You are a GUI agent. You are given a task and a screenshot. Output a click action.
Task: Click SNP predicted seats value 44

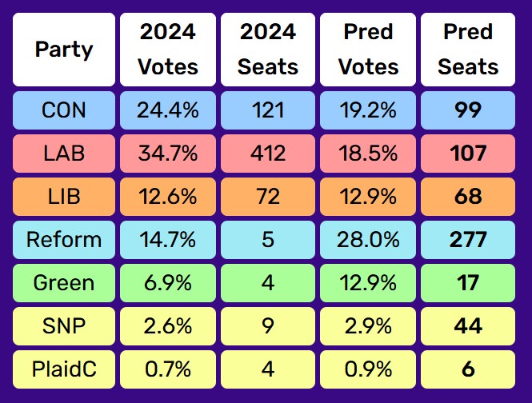coord(468,326)
